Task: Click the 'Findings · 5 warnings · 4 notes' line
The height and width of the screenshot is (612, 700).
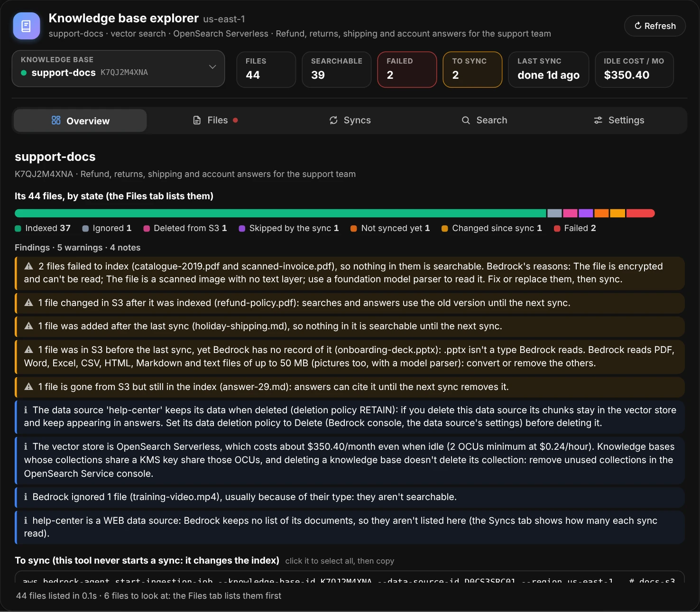Action: [x=77, y=248]
